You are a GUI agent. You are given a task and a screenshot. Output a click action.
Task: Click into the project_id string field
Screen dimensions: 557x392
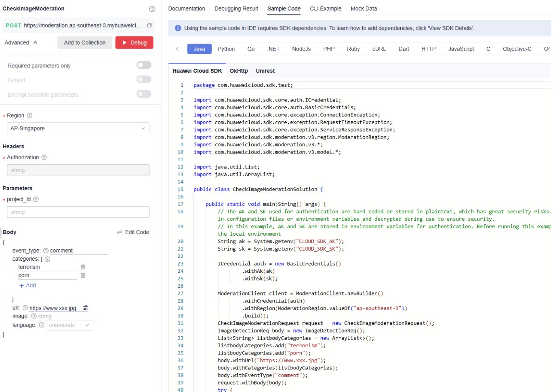click(78, 212)
